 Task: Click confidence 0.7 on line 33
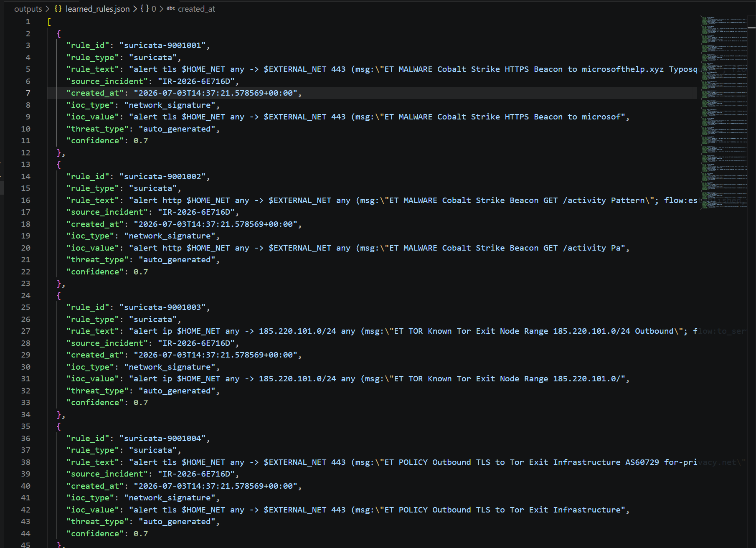click(141, 403)
